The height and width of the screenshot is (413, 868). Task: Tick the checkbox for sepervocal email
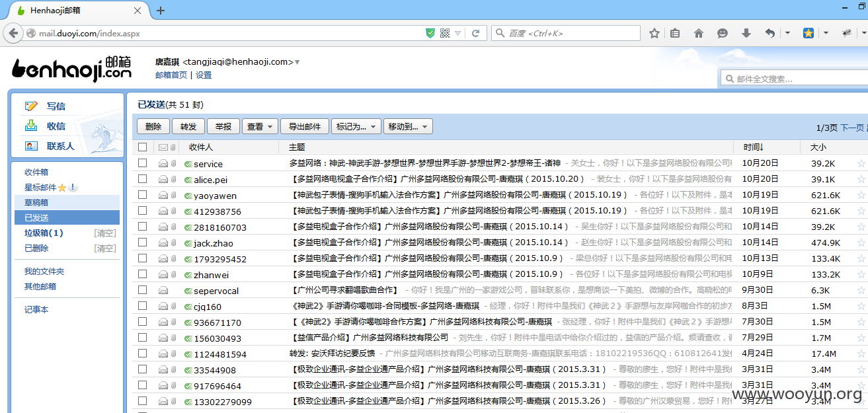142,290
